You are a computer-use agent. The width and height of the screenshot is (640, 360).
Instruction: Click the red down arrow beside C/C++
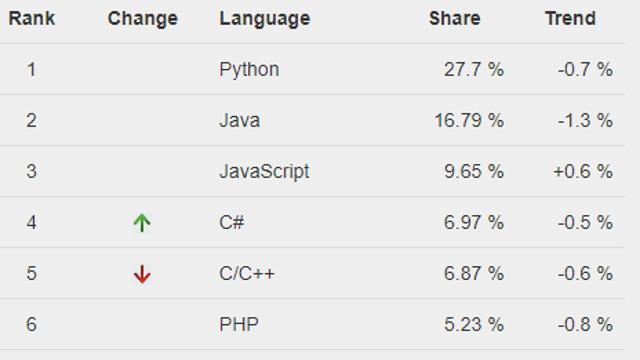142,274
